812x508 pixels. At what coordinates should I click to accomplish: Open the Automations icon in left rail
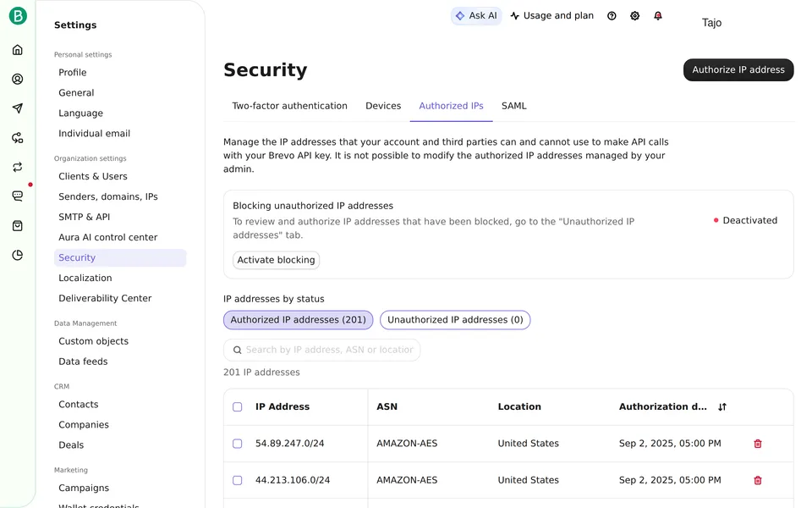[x=18, y=138]
